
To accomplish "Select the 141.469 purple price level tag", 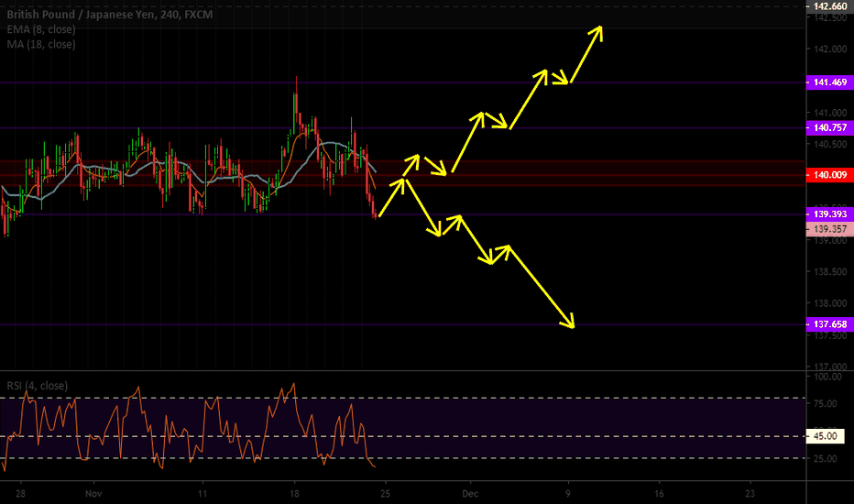I will (829, 82).
